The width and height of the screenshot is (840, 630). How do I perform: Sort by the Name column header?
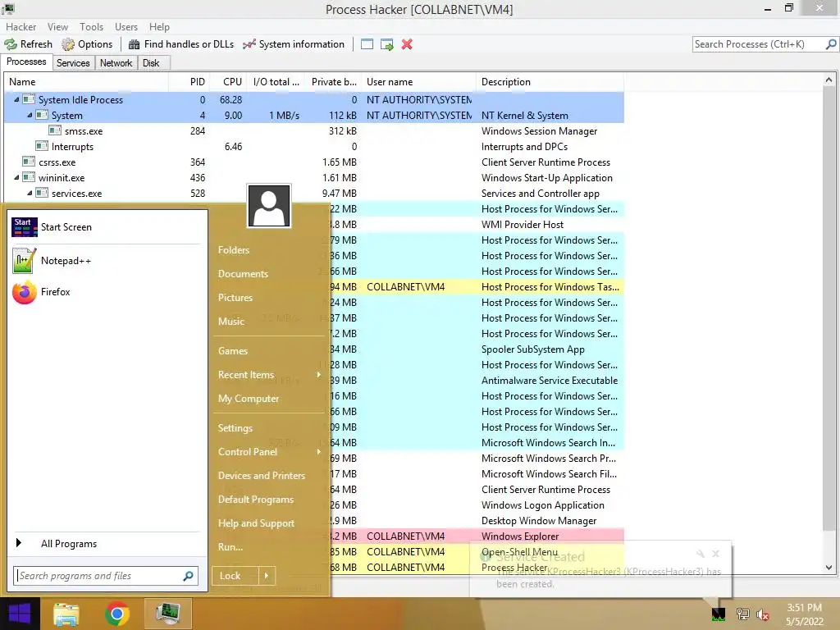[x=86, y=82]
